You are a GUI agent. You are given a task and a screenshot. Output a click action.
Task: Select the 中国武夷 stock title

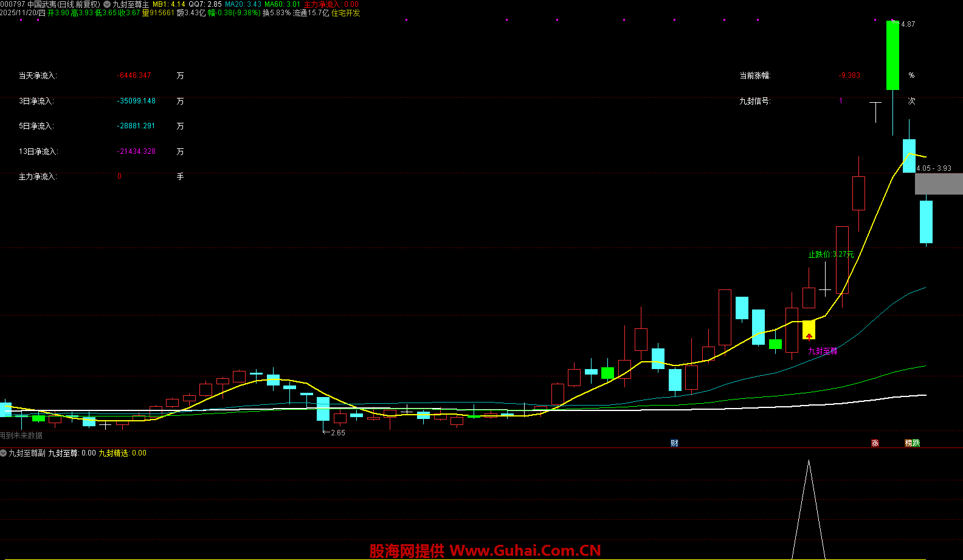click(42, 4)
